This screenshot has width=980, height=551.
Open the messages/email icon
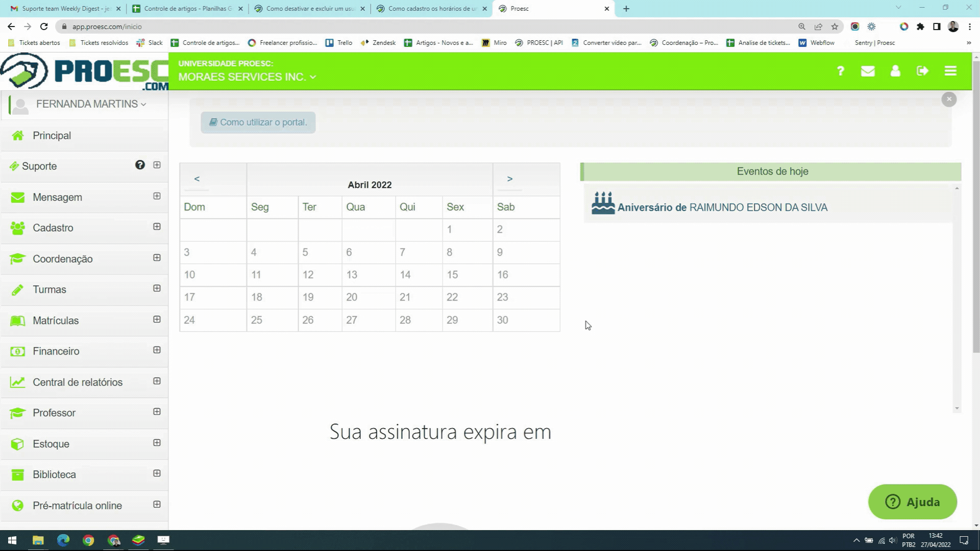click(x=868, y=70)
